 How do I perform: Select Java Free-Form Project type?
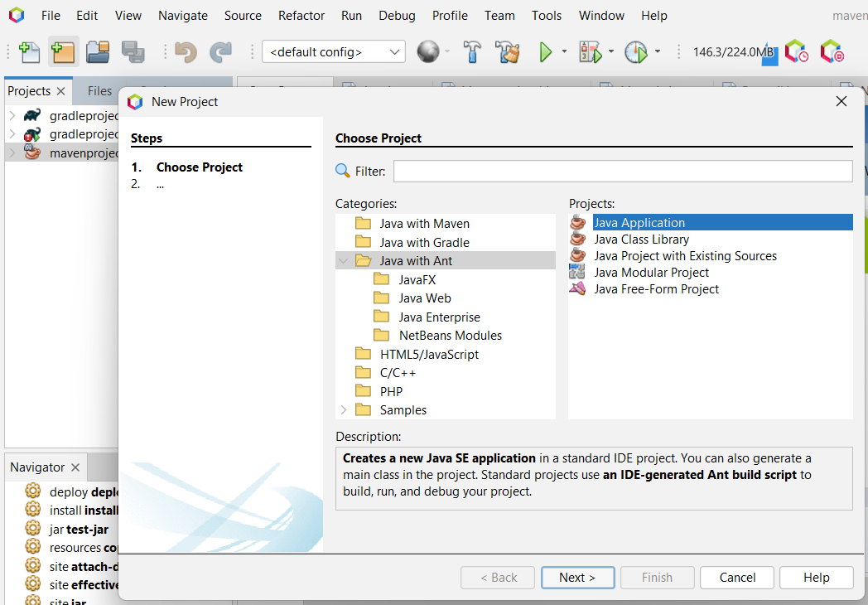click(x=657, y=289)
